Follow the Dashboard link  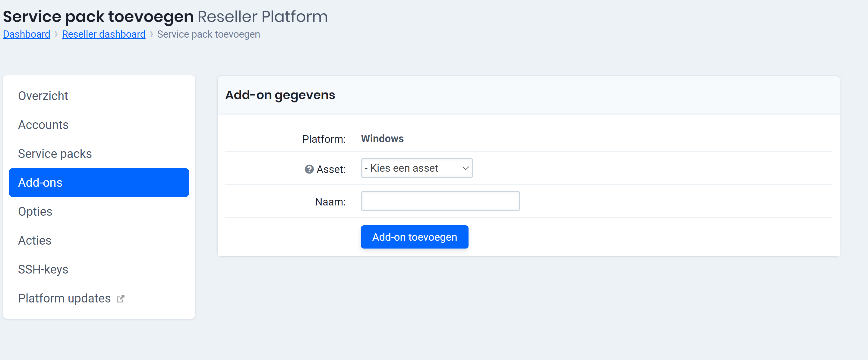(26, 34)
